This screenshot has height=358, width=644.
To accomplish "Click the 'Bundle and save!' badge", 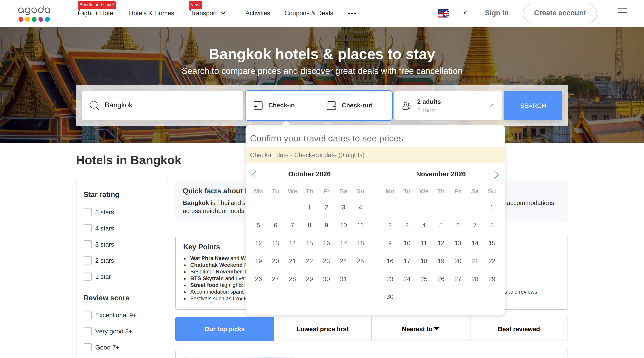I will (x=97, y=5).
